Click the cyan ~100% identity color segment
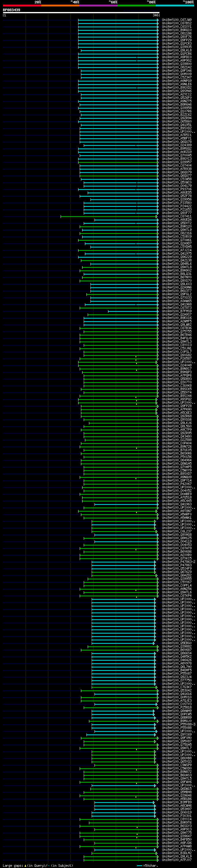The width and height of the screenshot is (197, 868). tap(175, 6)
